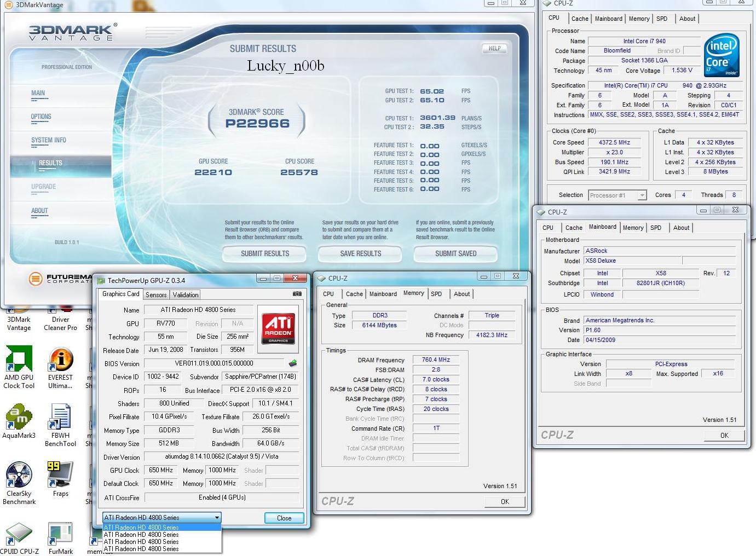Click the CPU-Z Memory window title icon
The image size is (756, 556).
321,278
